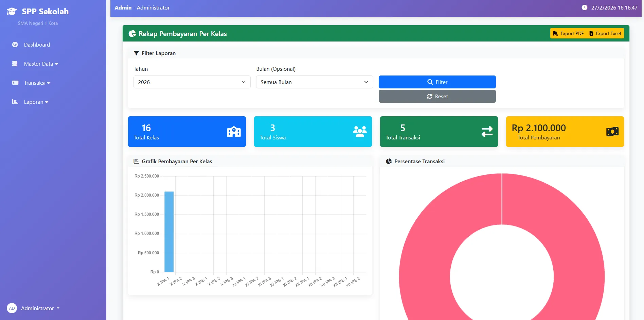This screenshot has width=644, height=320.
Task: Click the Total Pembayaran card
Action: pos(565,132)
